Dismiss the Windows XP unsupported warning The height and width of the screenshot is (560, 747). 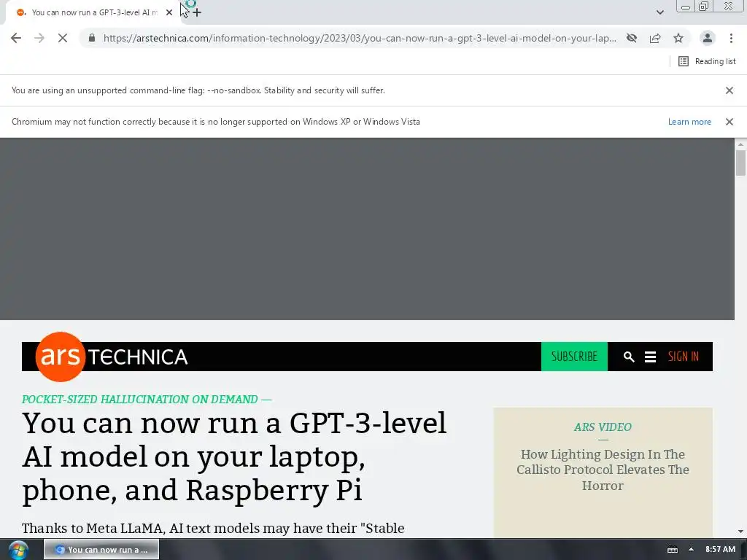point(729,122)
